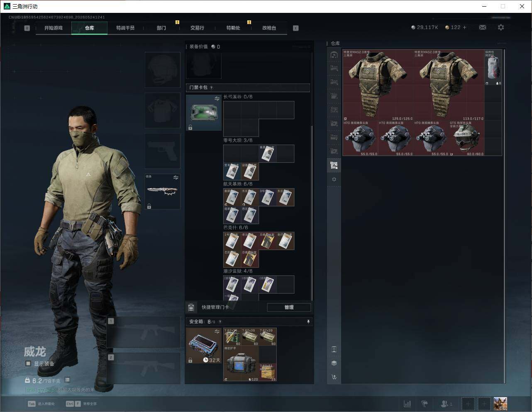
Task: Click the empty body armor slot
Action: tap(162, 110)
